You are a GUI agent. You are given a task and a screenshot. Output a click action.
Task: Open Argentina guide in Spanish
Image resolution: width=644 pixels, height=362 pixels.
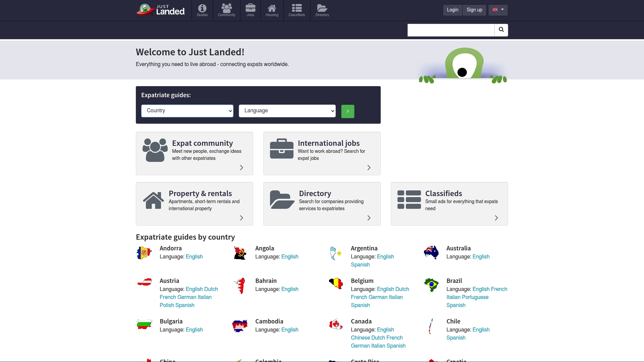click(x=360, y=265)
